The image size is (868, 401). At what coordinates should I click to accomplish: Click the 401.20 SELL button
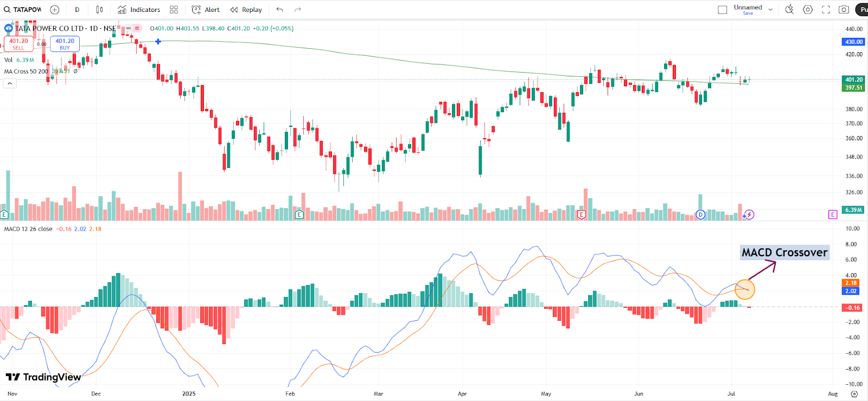[18, 44]
